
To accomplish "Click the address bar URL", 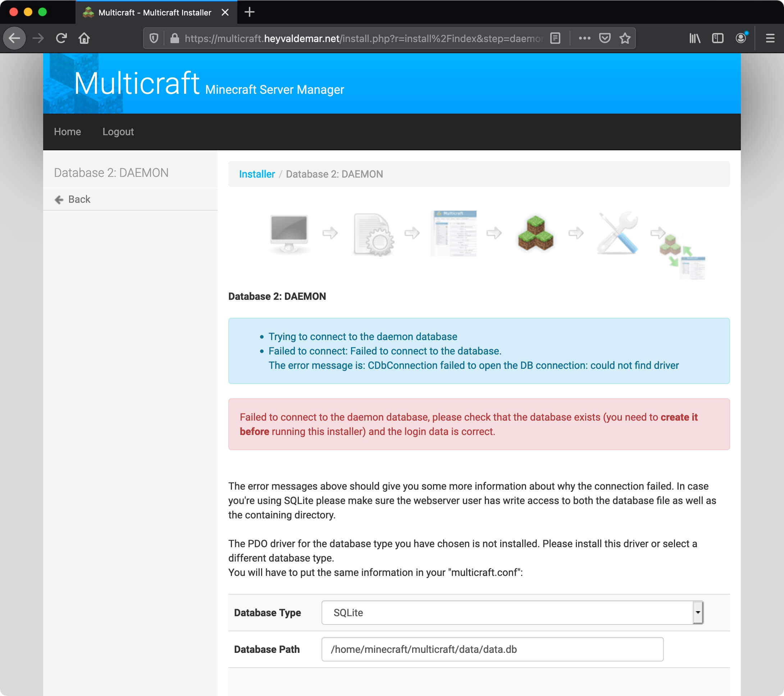I will pyautogui.click(x=363, y=38).
